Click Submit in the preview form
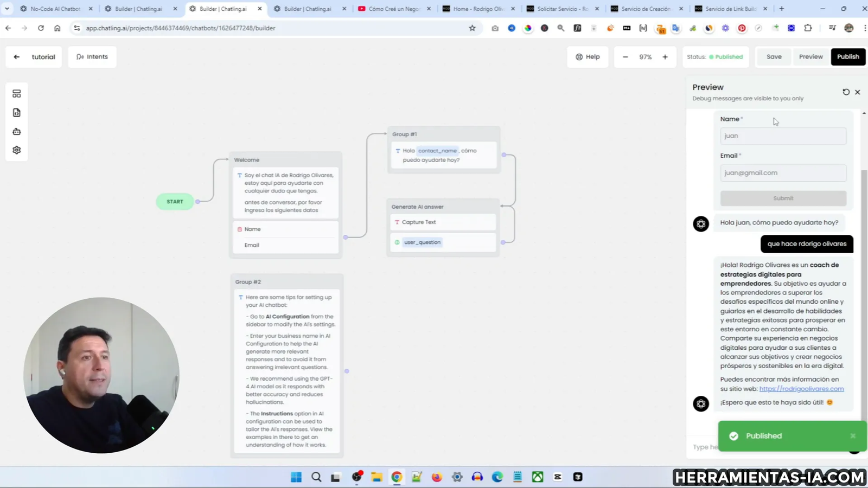The height and width of the screenshot is (488, 868). pyautogui.click(x=783, y=198)
